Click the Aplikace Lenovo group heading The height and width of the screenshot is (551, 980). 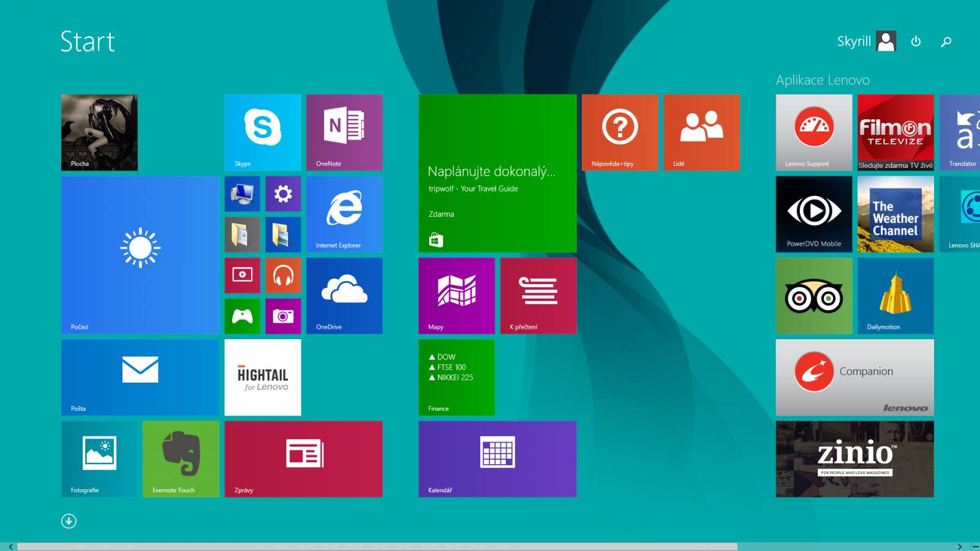tap(823, 80)
